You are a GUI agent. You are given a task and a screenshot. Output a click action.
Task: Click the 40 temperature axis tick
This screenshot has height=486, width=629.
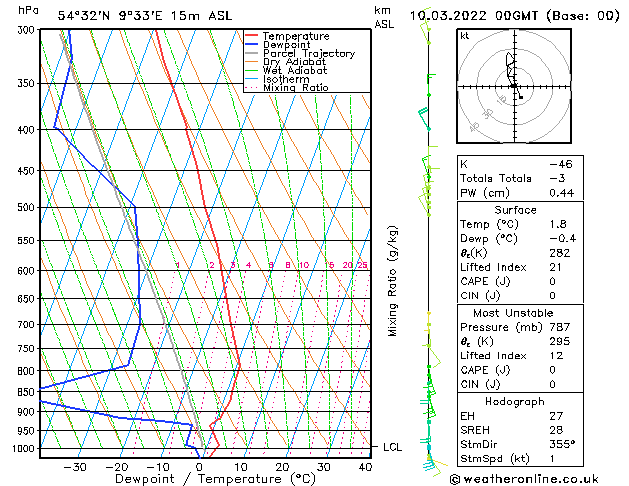click(x=365, y=467)
